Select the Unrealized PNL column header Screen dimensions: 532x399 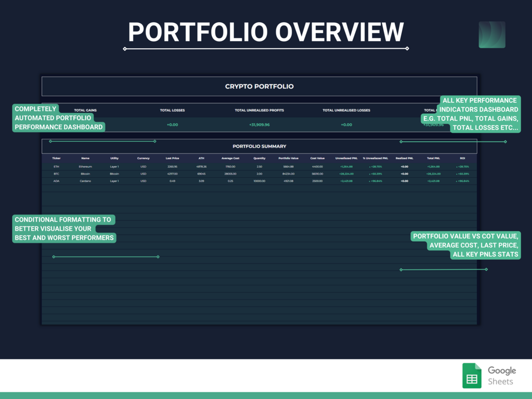click(x=346, y=158)
